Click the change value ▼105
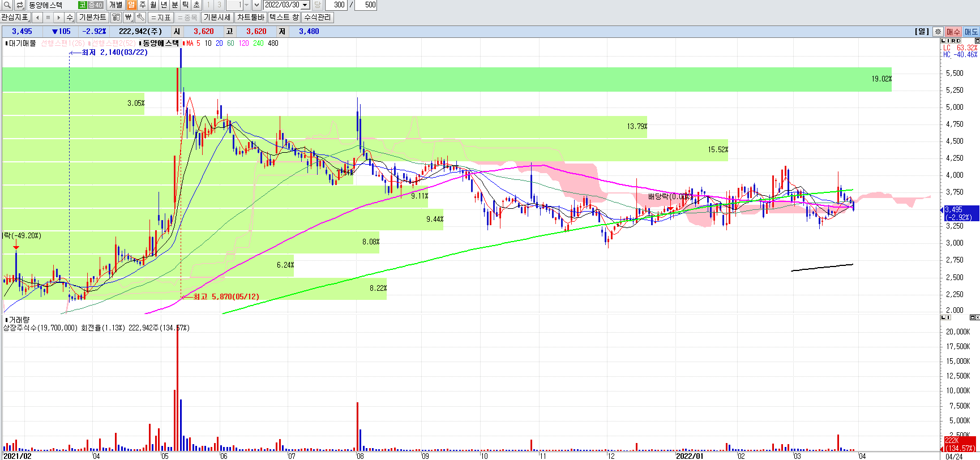The width and height of the screenshot is (980, 460). click(x=61, y=32)
